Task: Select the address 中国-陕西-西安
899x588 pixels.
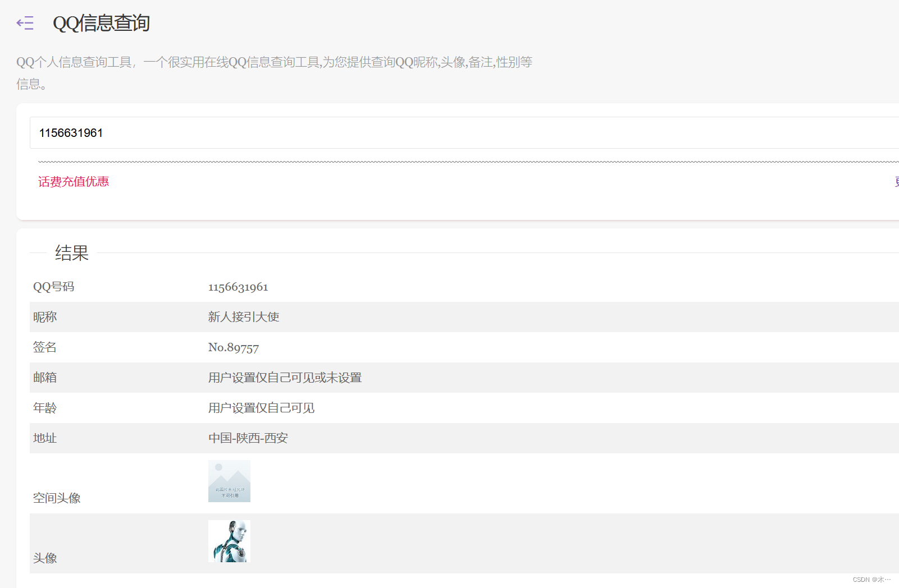Action: click(x=248, y=438)
